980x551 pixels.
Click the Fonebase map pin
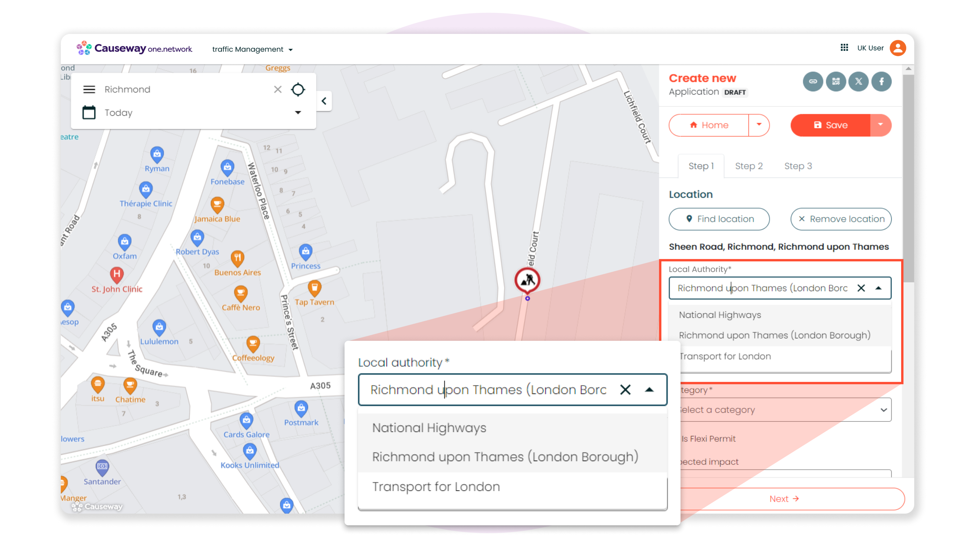coord(227,167)
